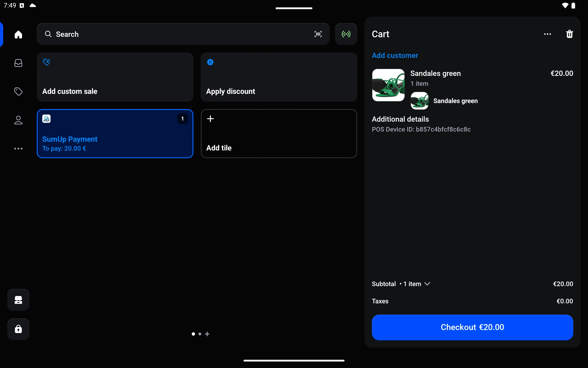Tap the Sandales green €20.00 price
Image resolution: width=588 pixels, height=368 pixels.
click(562, 73)
